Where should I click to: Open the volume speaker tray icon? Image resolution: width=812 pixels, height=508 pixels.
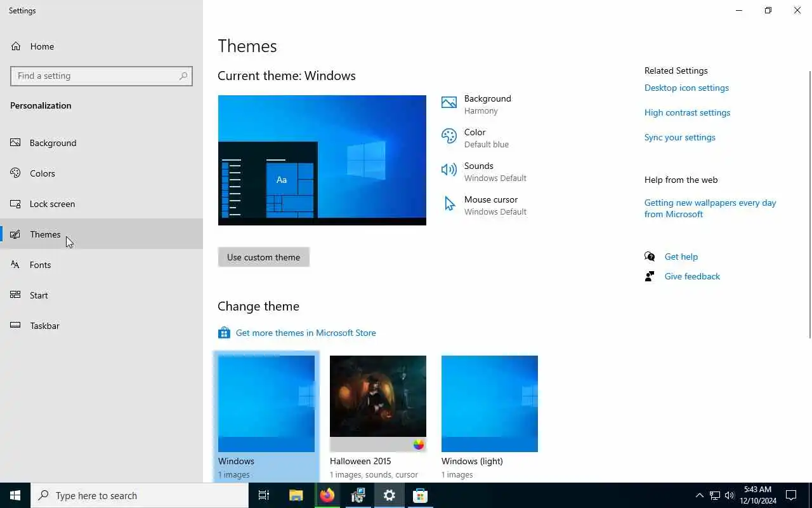730,495
